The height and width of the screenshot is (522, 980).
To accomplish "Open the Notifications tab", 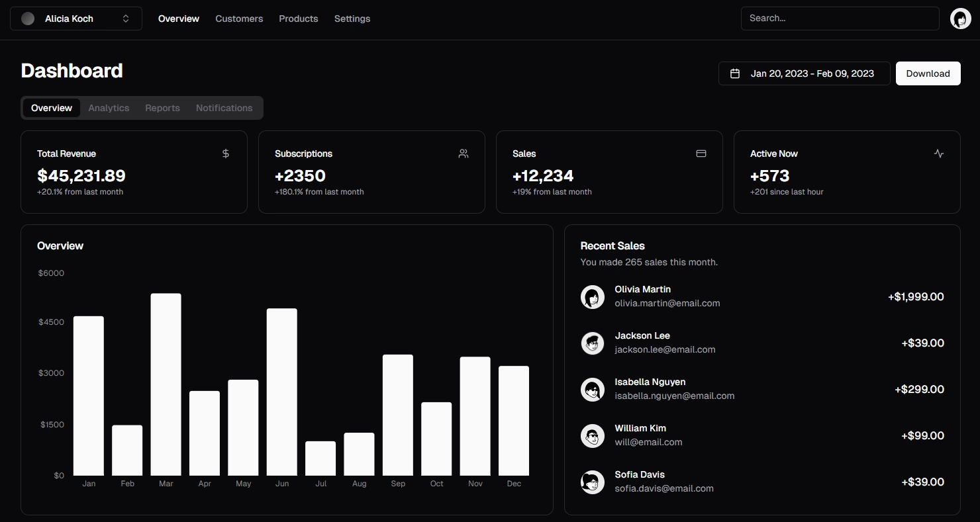I will (x=224, y=108).
